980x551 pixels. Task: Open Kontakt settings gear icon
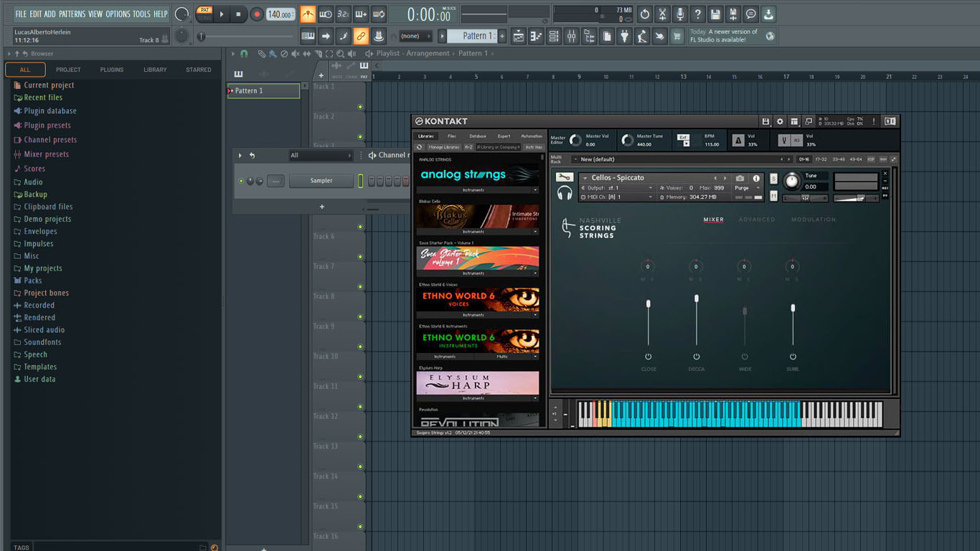(781, 121)
